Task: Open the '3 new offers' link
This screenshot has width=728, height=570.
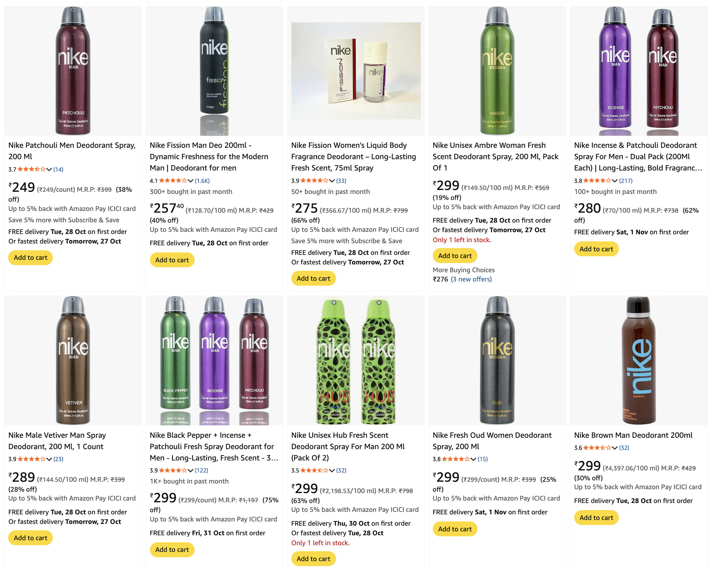Action: (471, 279)
